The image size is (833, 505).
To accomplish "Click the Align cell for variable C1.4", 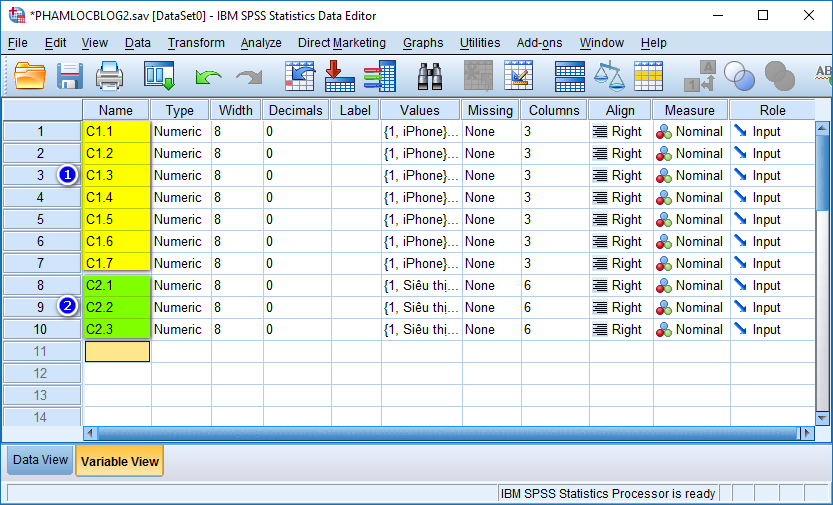I will pyautogui.click(x=618, y=198).
